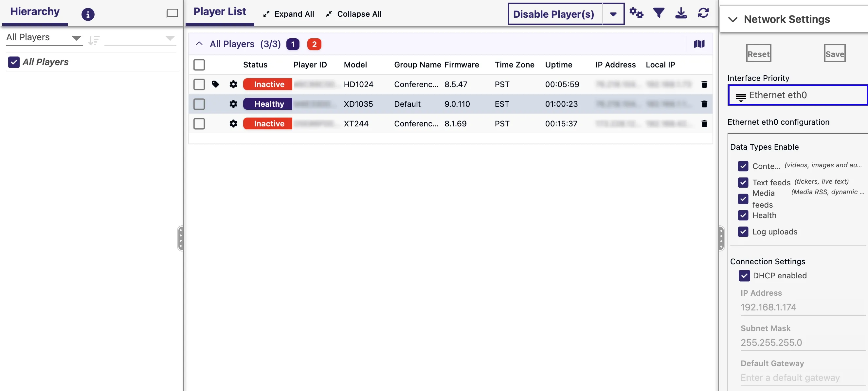The width and height of the screenshot is (868, 391).
Task: Click the Status column header
Action: [255, 65]
